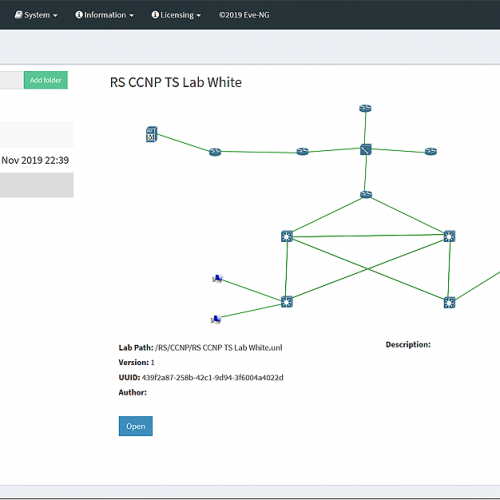Select the upper-left multilayer switch icon
Viewport: 500px width, 500px height.
pos(287,236)
